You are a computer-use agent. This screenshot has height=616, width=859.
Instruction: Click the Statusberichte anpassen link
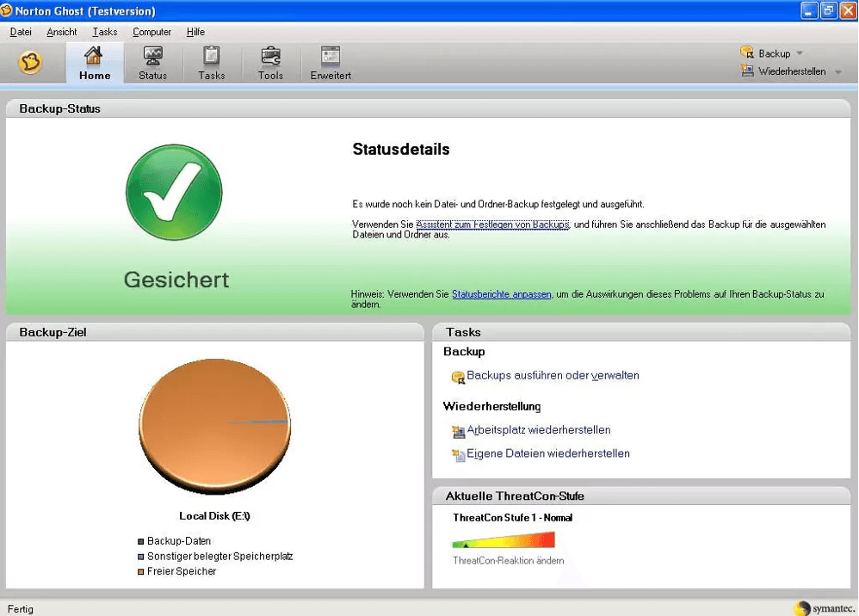coord(501,294)
